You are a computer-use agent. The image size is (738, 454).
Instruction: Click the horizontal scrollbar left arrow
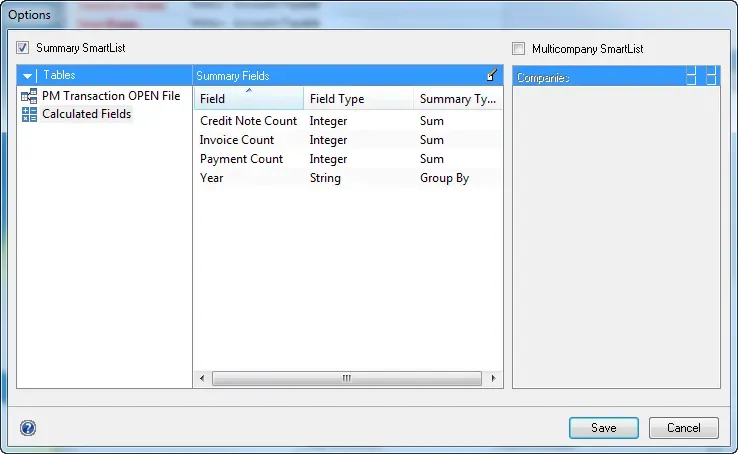coord(202,379)
